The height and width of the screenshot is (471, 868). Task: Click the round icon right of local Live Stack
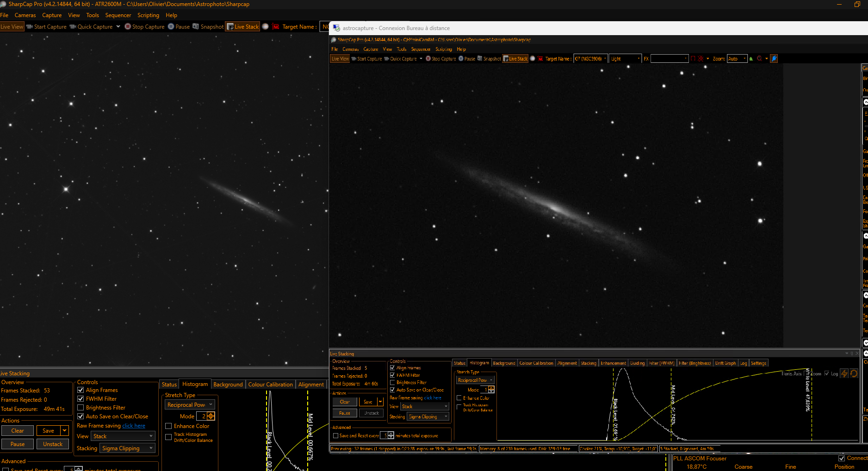(x=266, y=27)
